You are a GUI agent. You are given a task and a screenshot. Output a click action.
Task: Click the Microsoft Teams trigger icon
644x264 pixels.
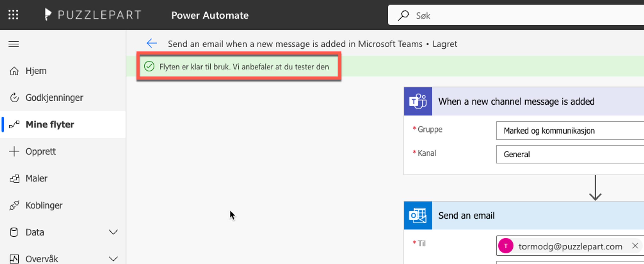(418, 101)
